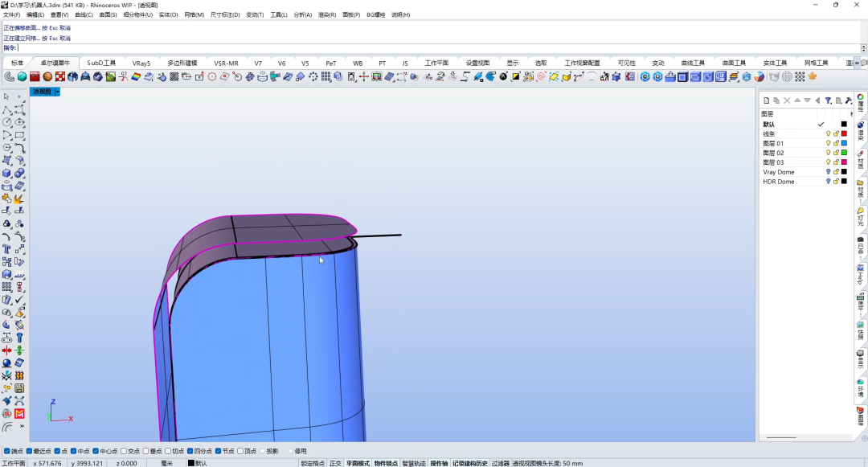Switch to the SubD工具 toolbar tab
The height and width of the screenshot is (467, 868).
tap(101, 63)
